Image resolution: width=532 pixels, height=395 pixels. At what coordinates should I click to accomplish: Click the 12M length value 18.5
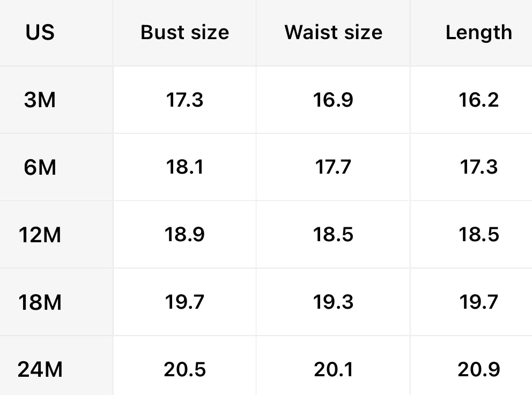478,235
